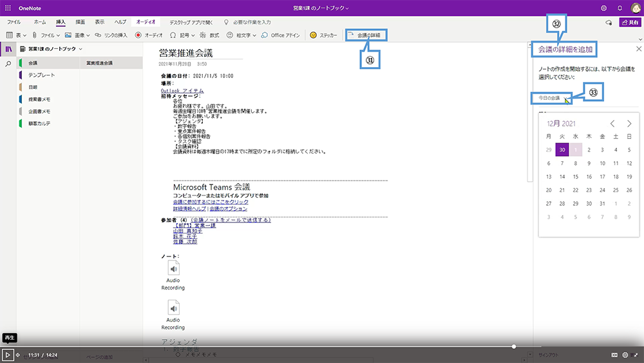Open the 会議のオプション link
644x363 pixels.
(229, 208)
